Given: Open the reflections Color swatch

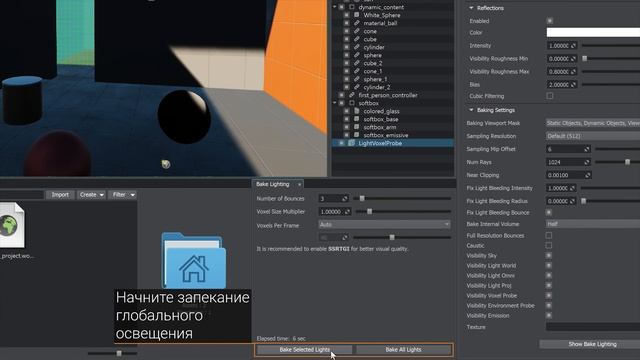Looking at the screenshot, I should [x=593, y=33].
